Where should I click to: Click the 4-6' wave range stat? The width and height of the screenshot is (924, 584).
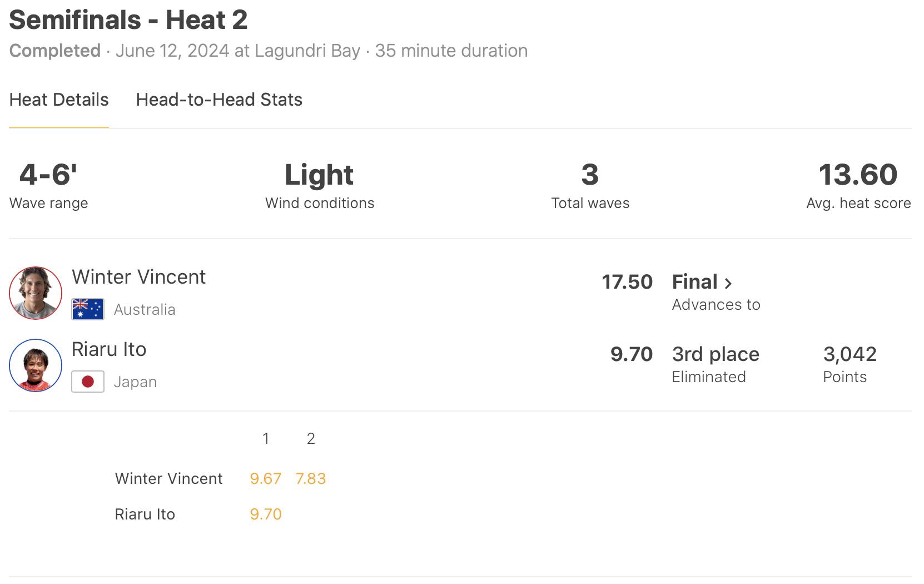(48, 175)
